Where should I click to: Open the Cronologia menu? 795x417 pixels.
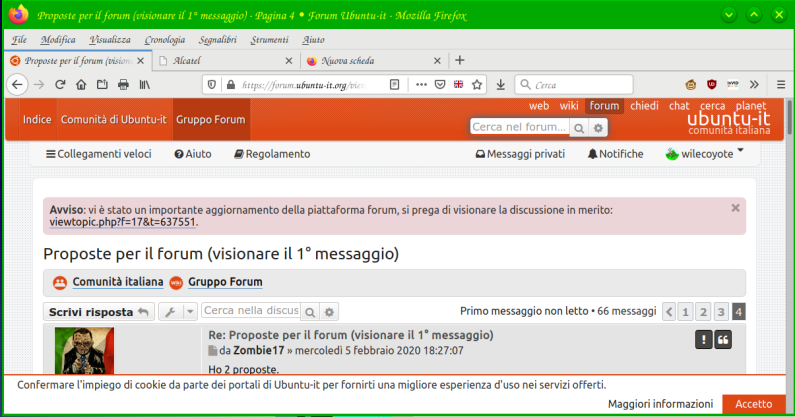(x=165, y=40)
